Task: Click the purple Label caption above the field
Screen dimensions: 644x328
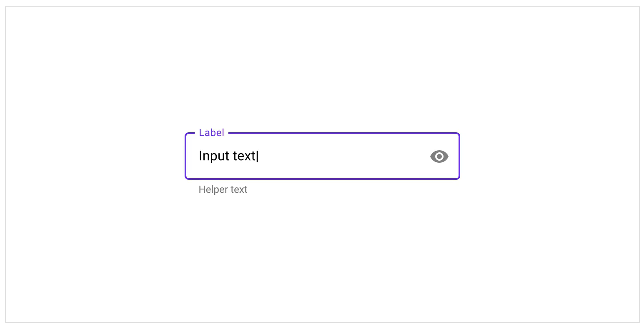Action: pos(211,133)
